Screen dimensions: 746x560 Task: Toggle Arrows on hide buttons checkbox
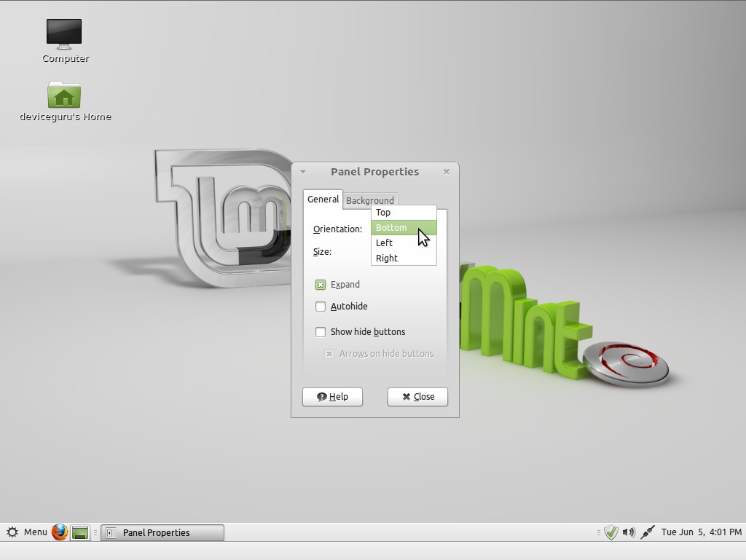pyautogui.click(x=329, y=354)
